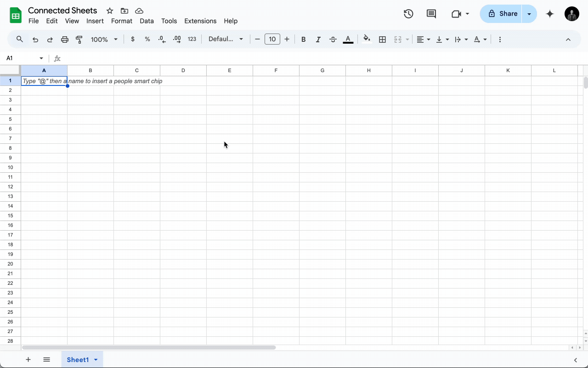
Task: Decrease decimal places
Action: click(162, 39)
